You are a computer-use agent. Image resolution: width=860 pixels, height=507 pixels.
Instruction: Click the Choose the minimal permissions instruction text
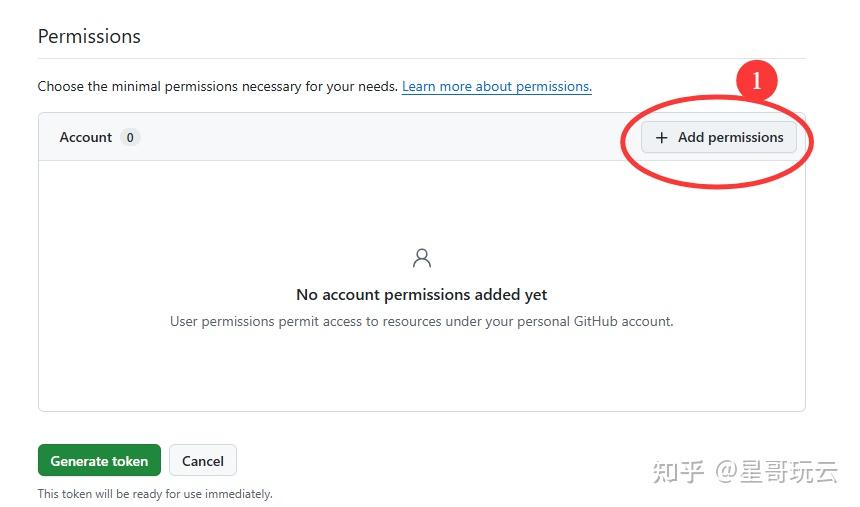click(217, 87)
